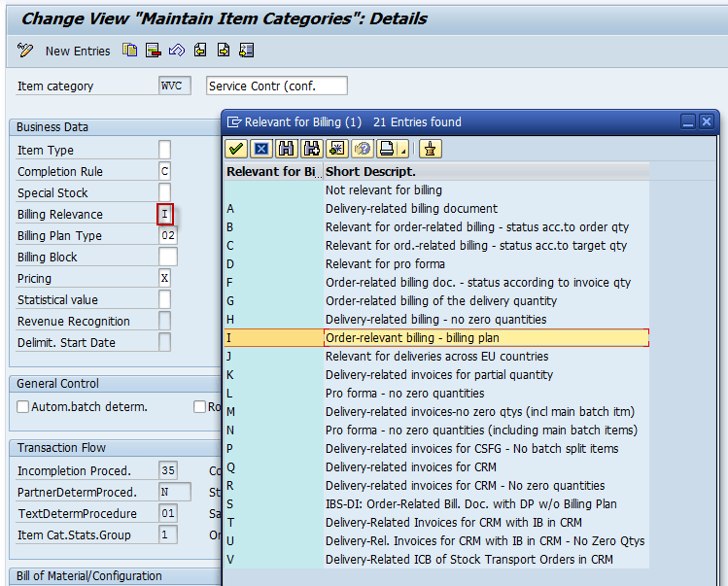Click the Find Next binoculars icon
Image resolution: width=728 pixels, height=586 pixels.
311,149
